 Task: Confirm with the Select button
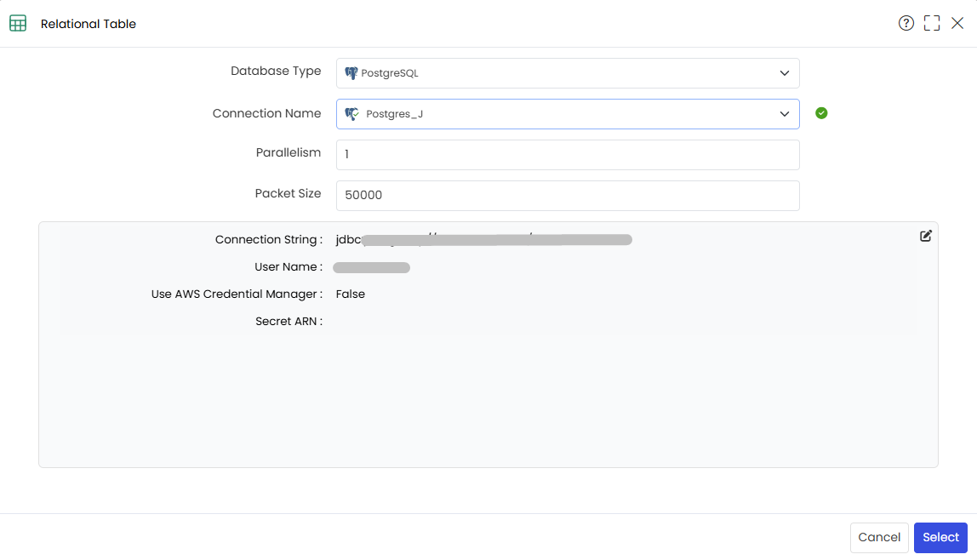(x=940, y=538)
